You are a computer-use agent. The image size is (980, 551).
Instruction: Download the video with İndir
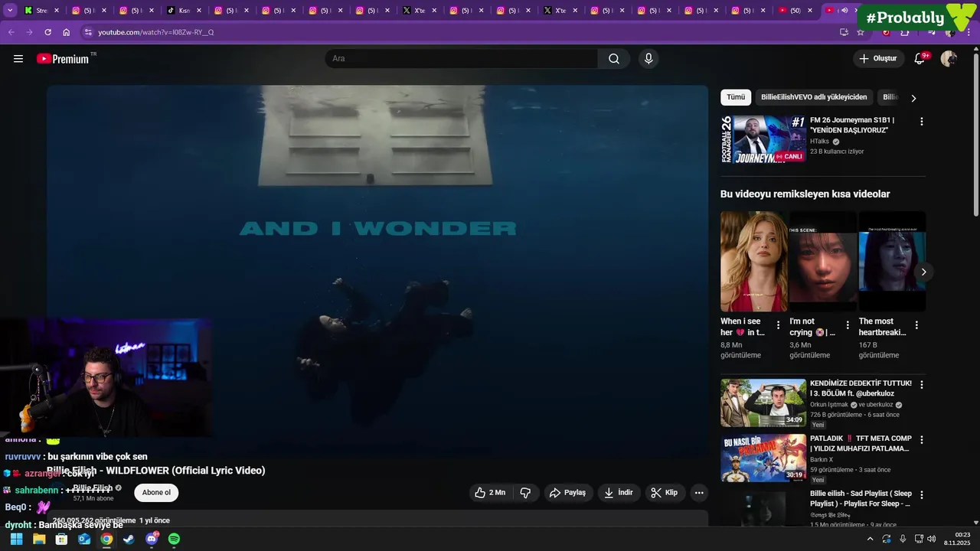click(619, 493)
